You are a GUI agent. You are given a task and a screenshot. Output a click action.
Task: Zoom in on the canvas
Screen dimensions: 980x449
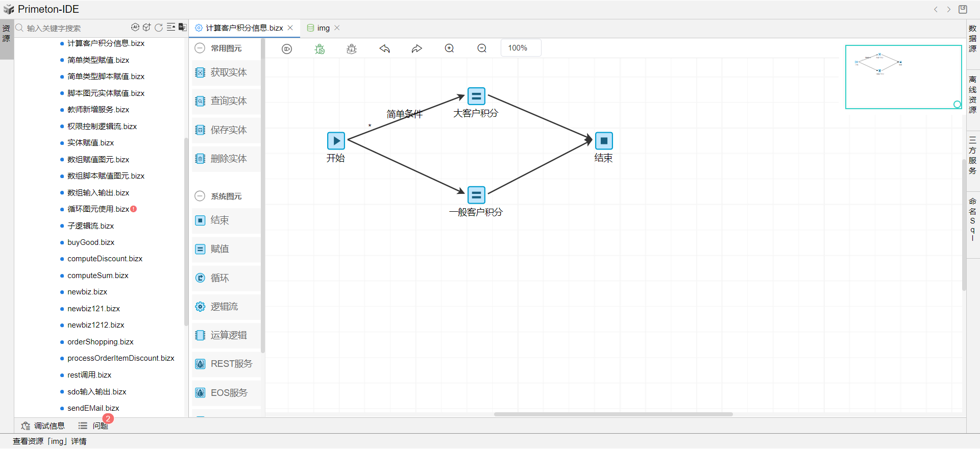pos(449,48)
